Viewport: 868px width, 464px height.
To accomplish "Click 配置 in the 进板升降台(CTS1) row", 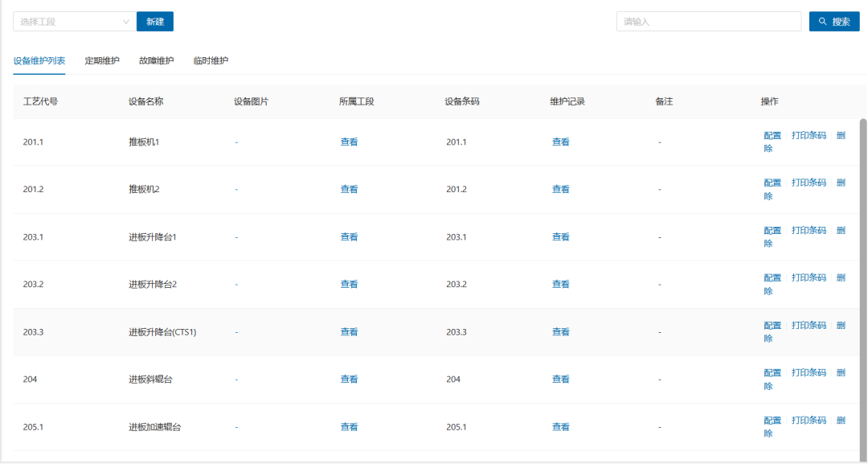I will tap(772, 326).
